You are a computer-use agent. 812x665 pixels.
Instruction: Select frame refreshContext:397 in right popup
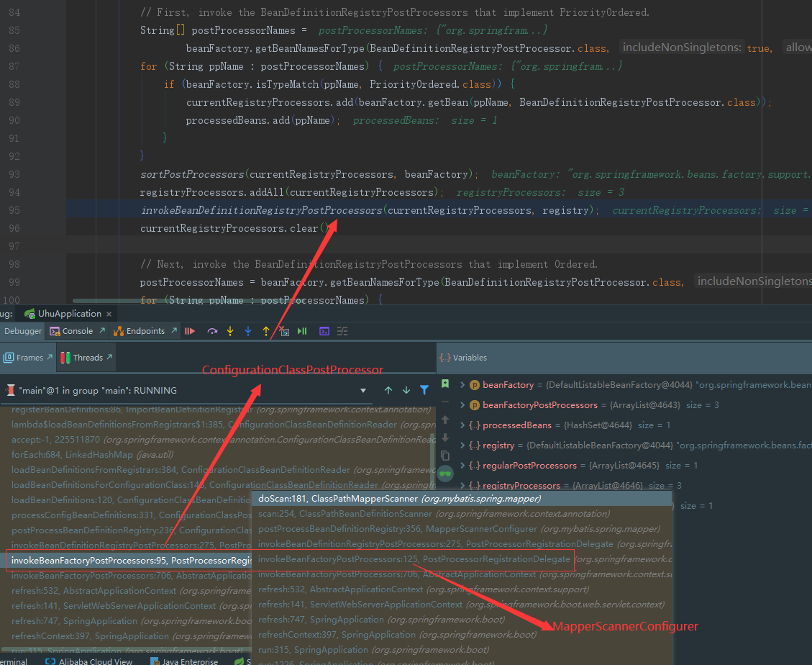coord(462,635)
